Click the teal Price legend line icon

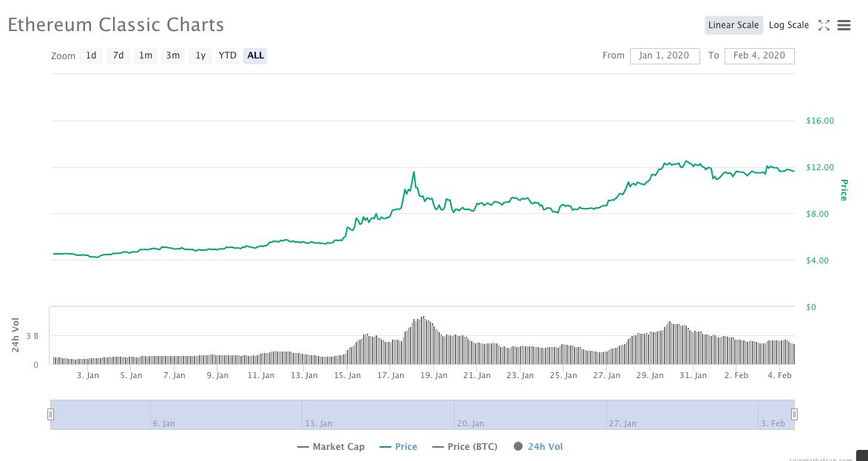click(387, 446)
